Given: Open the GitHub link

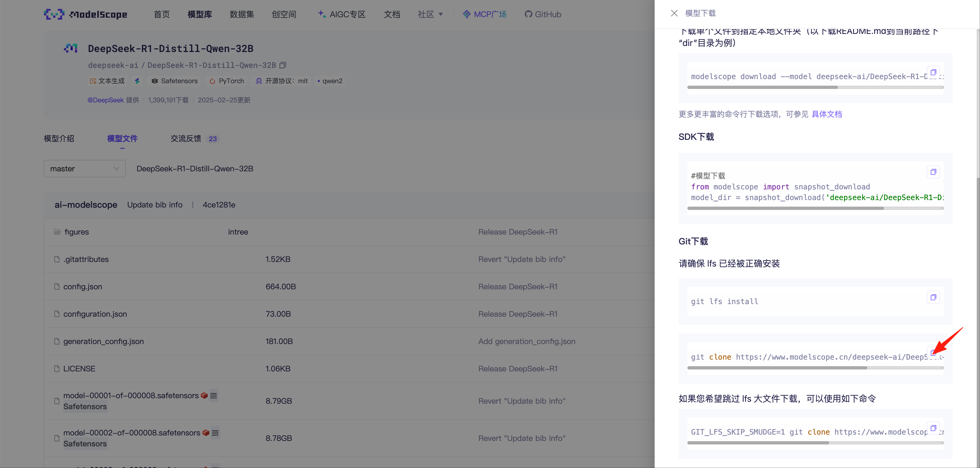Looking at the screenshot, I should pyautogui.click(x=543, y=15).
